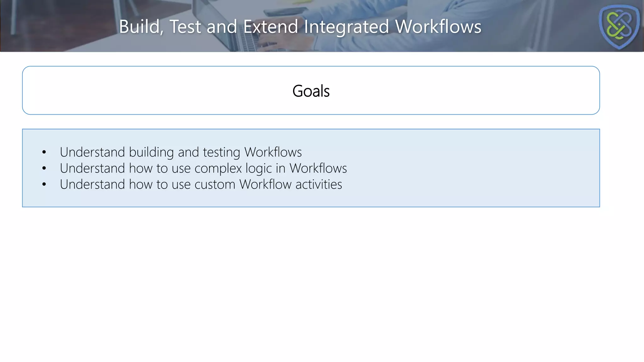Image resolution: width=644 pixels, height=362 pixels.
Task: Click the word 'custom' in the third bullet
Action: click(215, 184)
